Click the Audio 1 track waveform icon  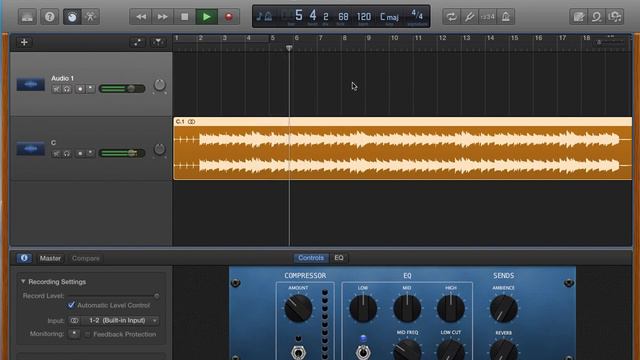coord(31,84)
